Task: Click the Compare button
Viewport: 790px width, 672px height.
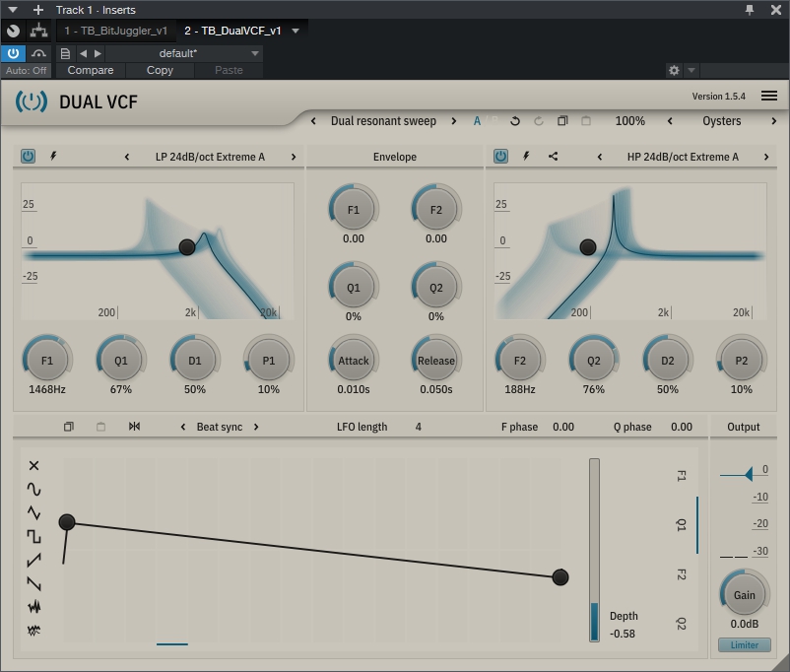Action: point(91,70)
